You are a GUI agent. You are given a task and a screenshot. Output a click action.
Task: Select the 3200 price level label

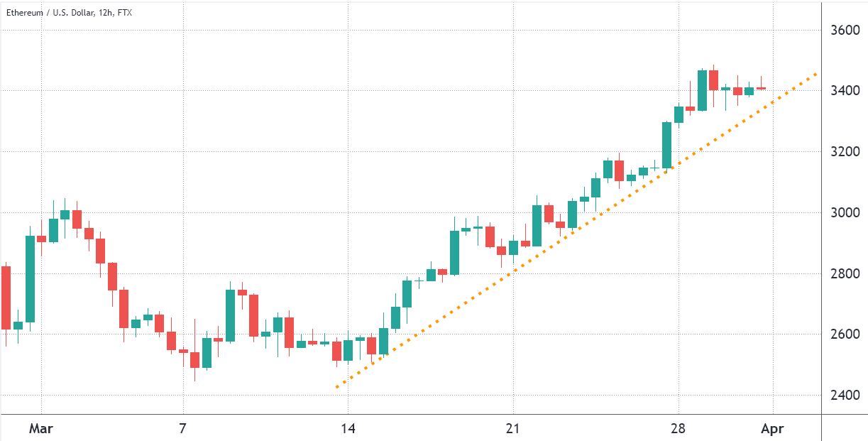[845, 152]
